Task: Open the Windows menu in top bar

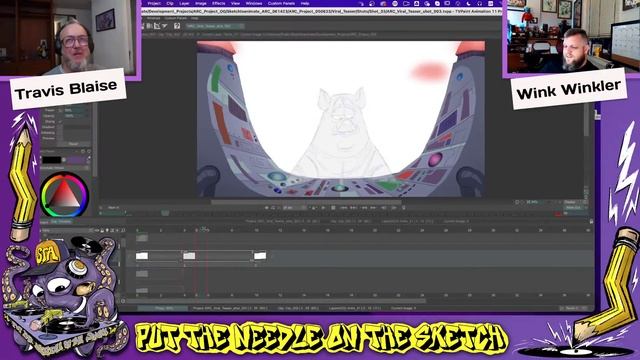Action: coord(253,3)
